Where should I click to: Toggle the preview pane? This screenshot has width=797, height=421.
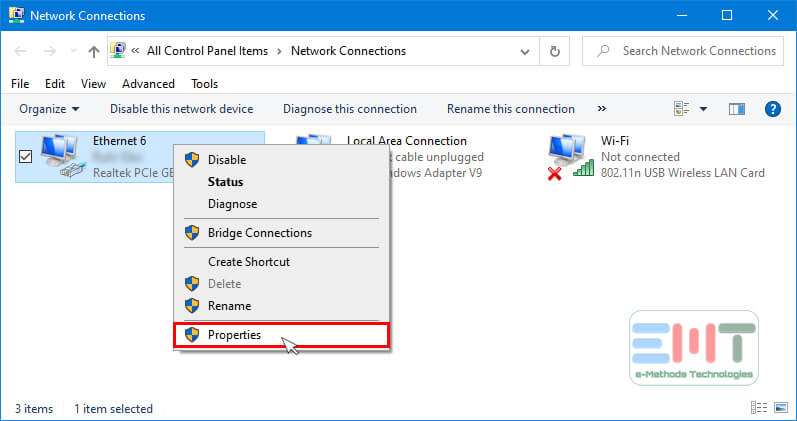point(737,109)
